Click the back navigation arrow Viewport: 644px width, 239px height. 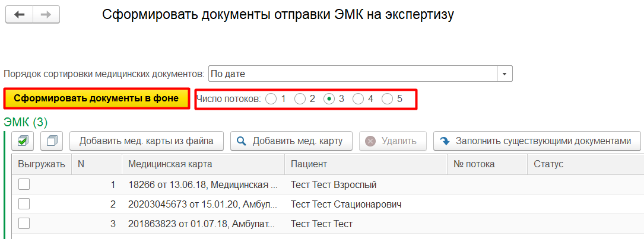pos(20,15)
